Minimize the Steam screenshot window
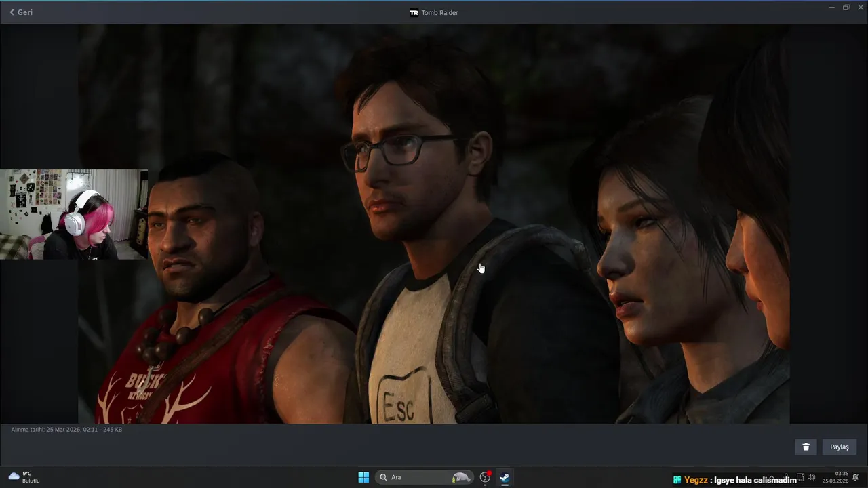Screen dimensions: 868x488 pos(832,7)
